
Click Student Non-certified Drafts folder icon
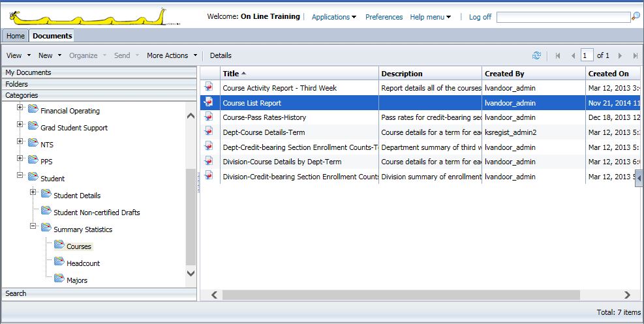(46, 211)
